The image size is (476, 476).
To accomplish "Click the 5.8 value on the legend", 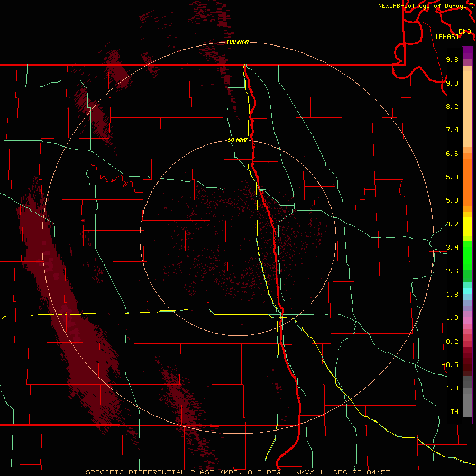I will click(452, 177).
